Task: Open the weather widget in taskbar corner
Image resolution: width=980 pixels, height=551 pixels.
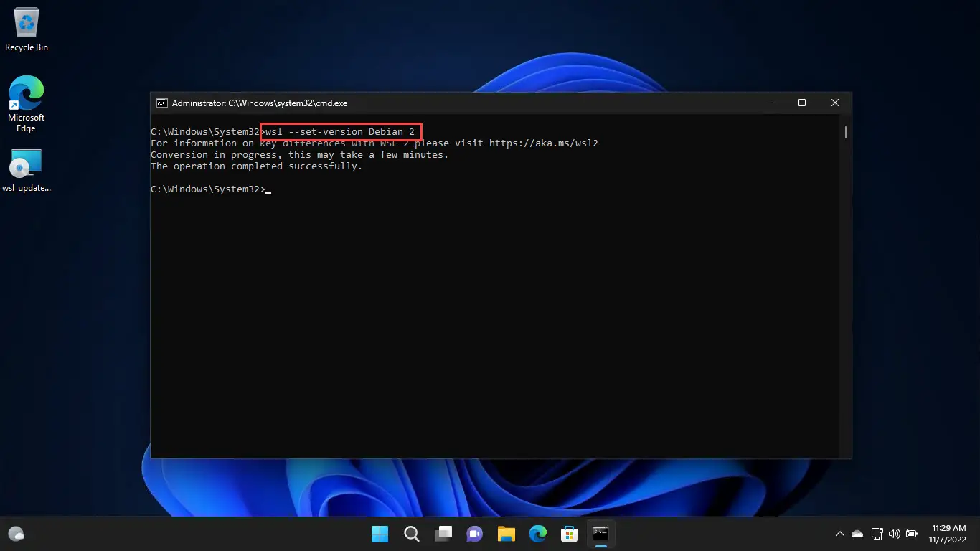Action: point(17,534)
